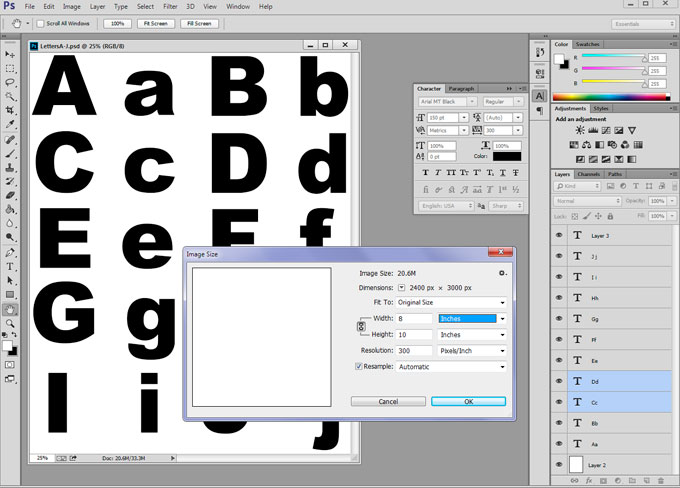Image resolution: width=680 pixels, height=488 pixels.
Task: Select the Healing Brush tool
Action: click(10, 140)
